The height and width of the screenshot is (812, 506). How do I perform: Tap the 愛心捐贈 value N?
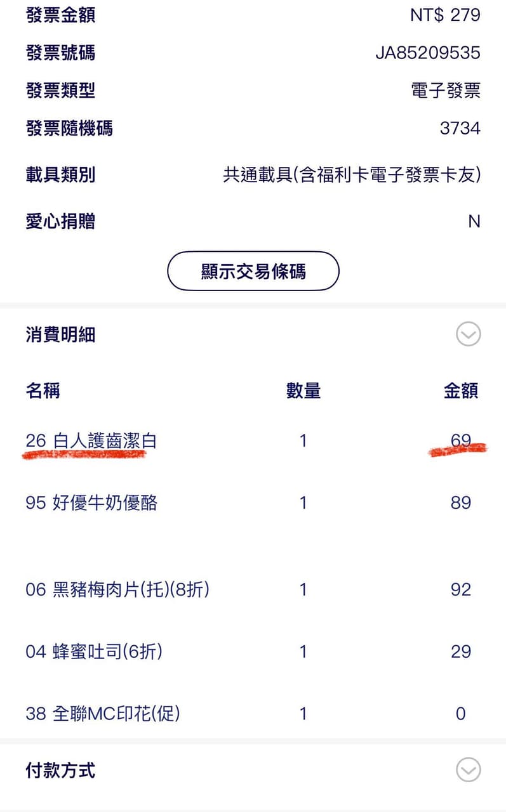(474, 221)
